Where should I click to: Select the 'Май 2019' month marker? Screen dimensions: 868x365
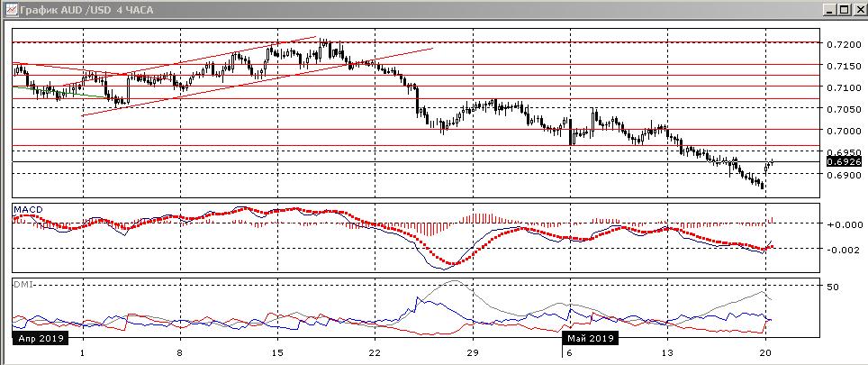591,338
